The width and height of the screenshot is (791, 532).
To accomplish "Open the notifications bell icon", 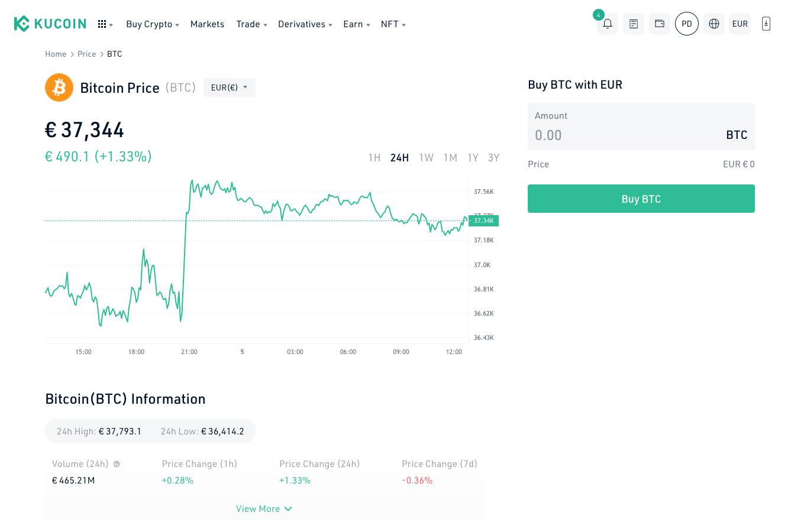I will click(x=608, y=24).
